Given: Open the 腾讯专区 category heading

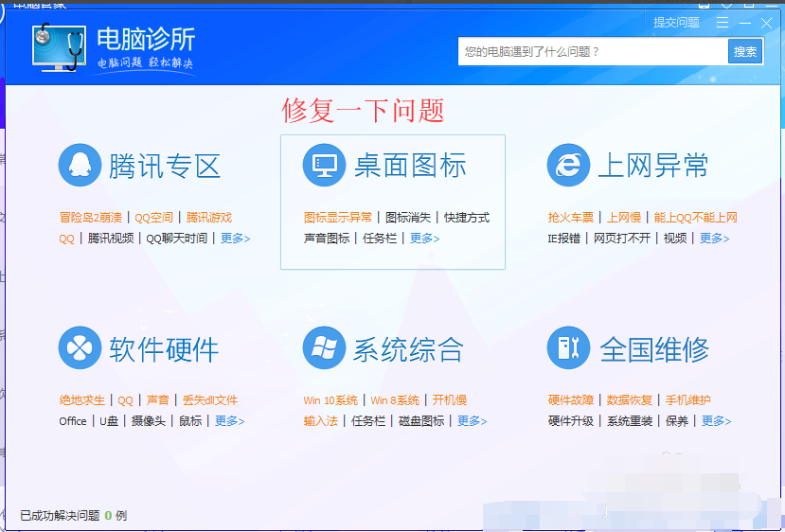Looking at the screenshot, I should point(165,166).
